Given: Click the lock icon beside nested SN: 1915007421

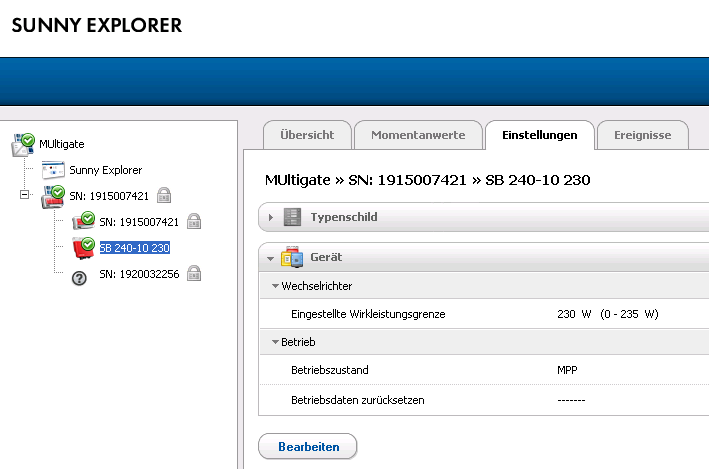Looking at the screenshot, I should (x=194, y=222).
